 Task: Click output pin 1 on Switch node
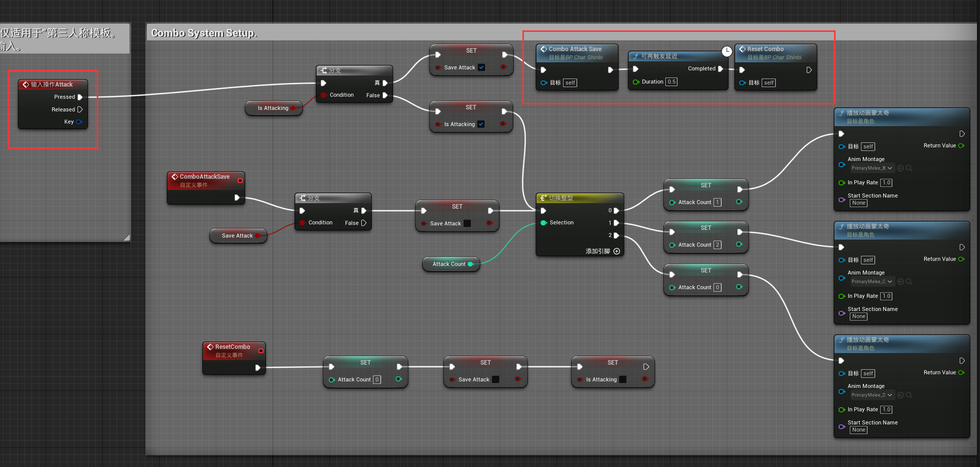point(616,223)
